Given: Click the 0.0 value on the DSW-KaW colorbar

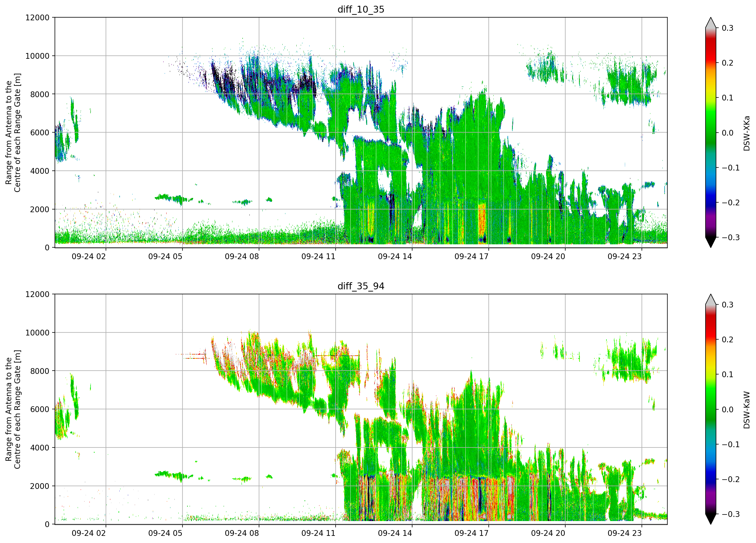Looking at the screenshot, I should coord(728,410).
